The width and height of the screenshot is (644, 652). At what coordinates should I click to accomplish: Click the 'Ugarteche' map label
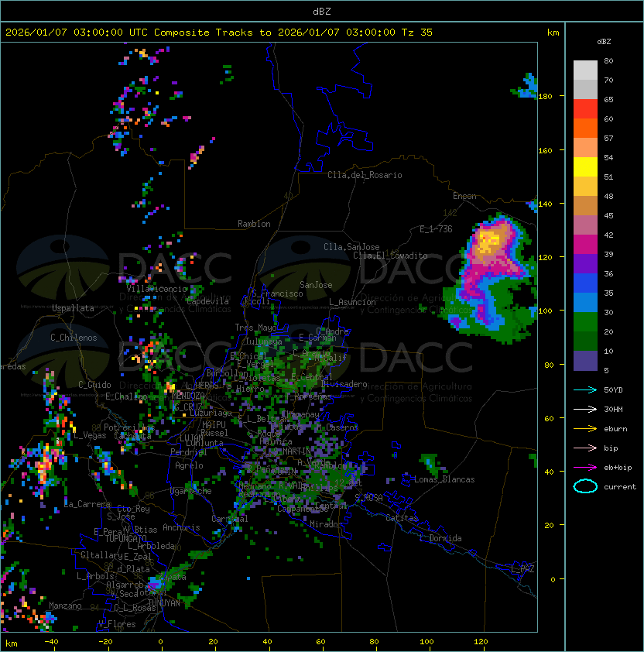pos(191,491)
